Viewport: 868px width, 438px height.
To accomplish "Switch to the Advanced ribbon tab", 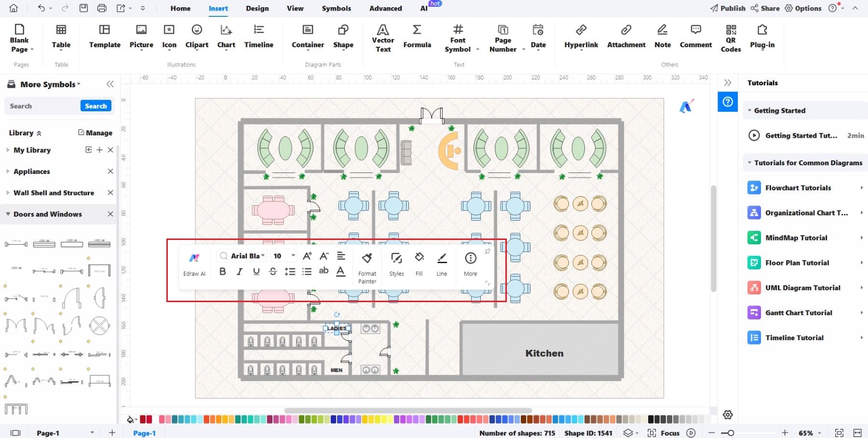I will [x=385, y=8].
